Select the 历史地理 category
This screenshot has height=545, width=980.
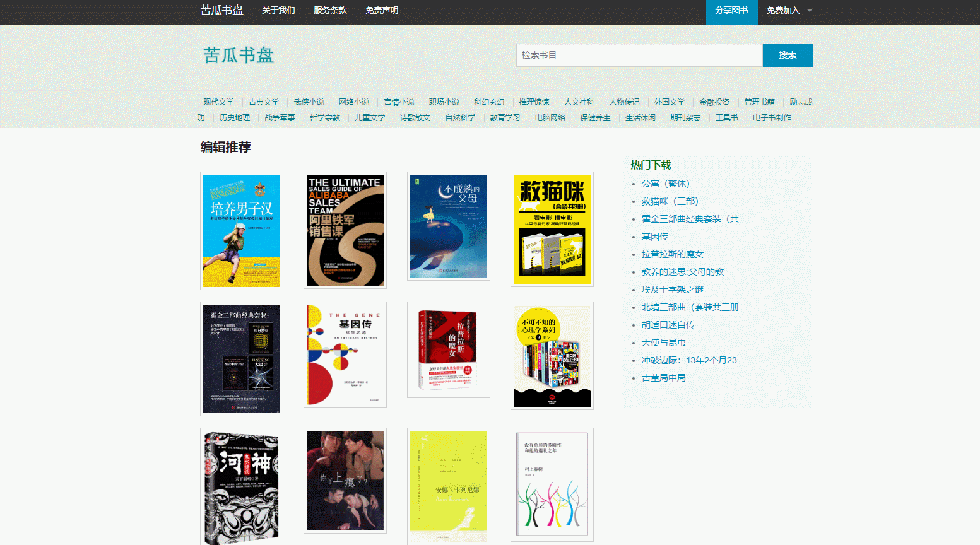235,118
